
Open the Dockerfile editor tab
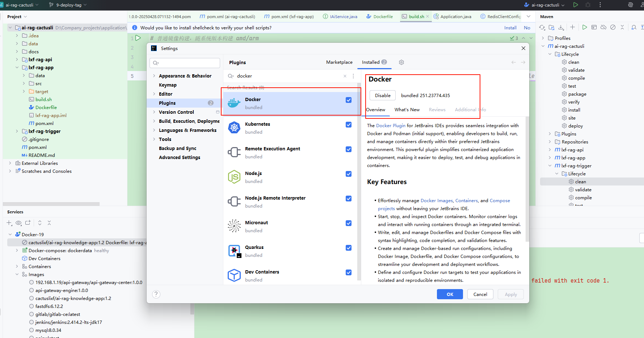coord(379,17)
